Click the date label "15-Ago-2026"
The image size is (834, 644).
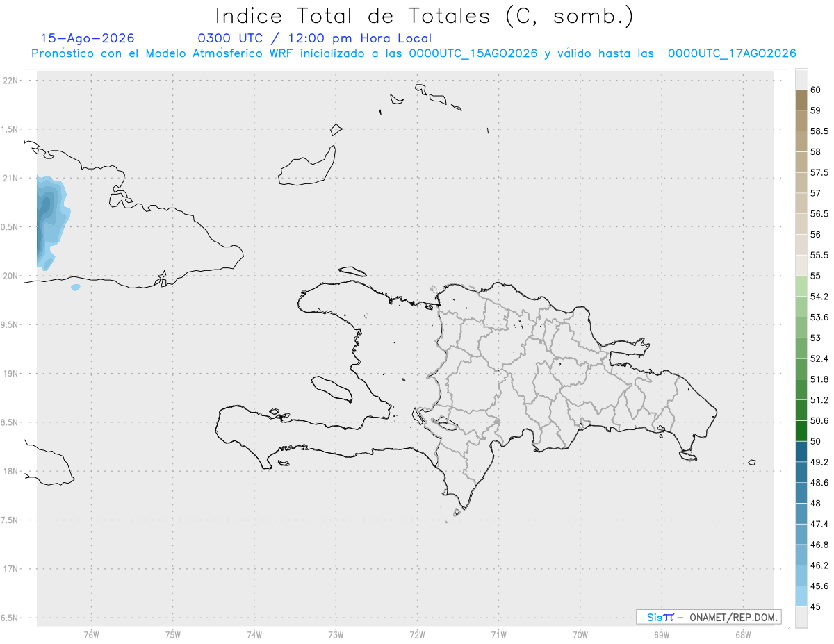click(x=88, y=38)
